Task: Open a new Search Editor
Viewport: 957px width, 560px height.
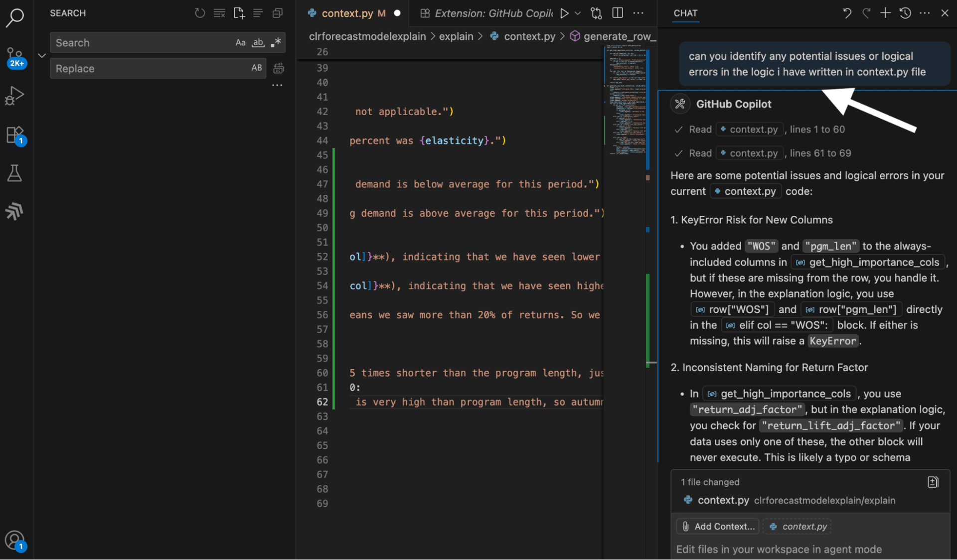Action: (239, 13)
